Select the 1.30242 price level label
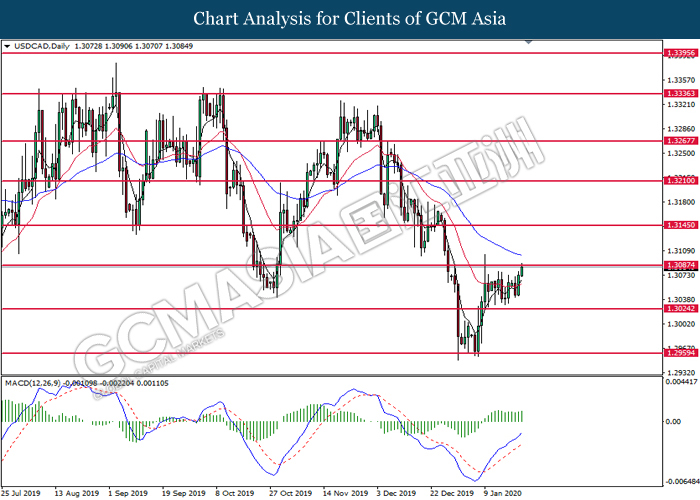This screenshot has height=500, width=700. 680,308
